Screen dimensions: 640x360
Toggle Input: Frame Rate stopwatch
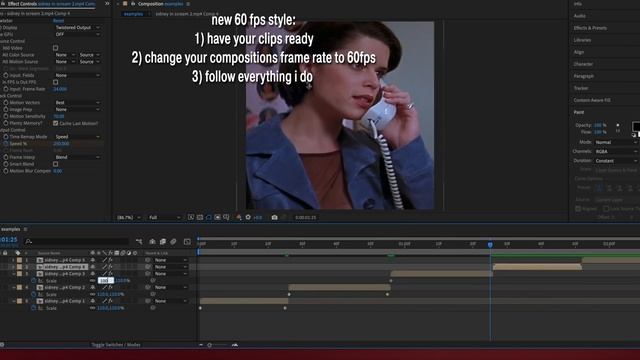pos(6,89)
